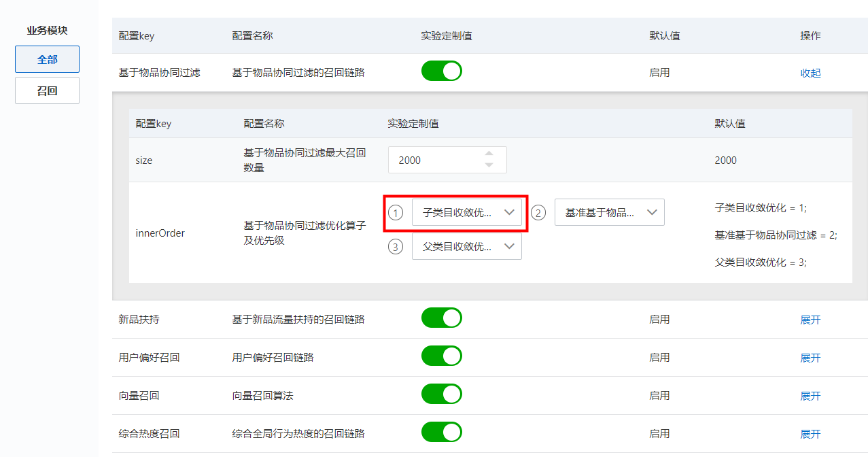This screenshot has width=868, height=457.
Task: Click the innerOrder config key cell
Action: 160,233
